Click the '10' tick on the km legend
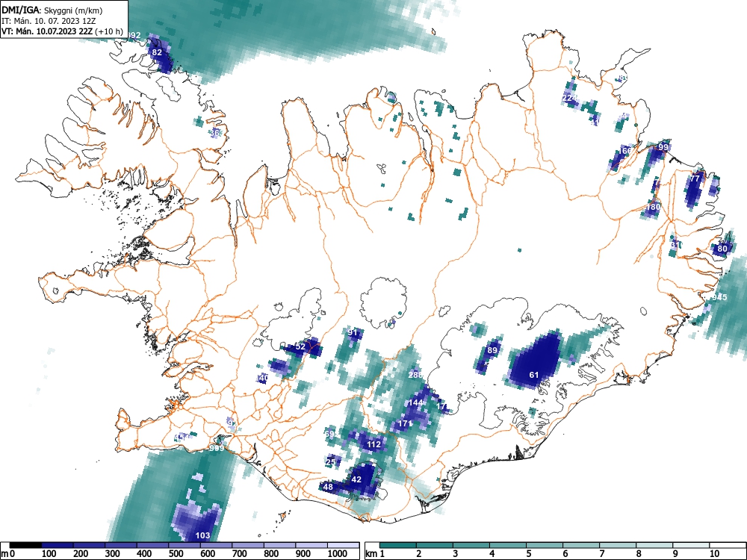Screen dimensions: 747x560 (x=713, y=554)
